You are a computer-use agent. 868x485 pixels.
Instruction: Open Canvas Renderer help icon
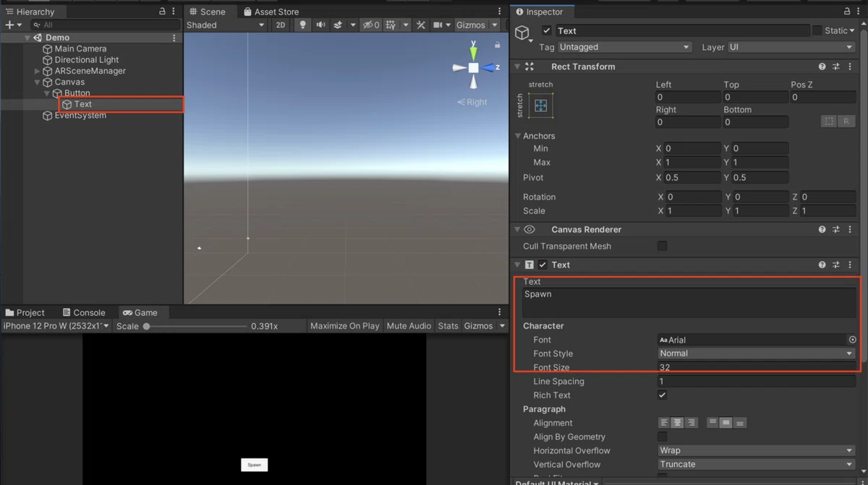pos(822,230)
